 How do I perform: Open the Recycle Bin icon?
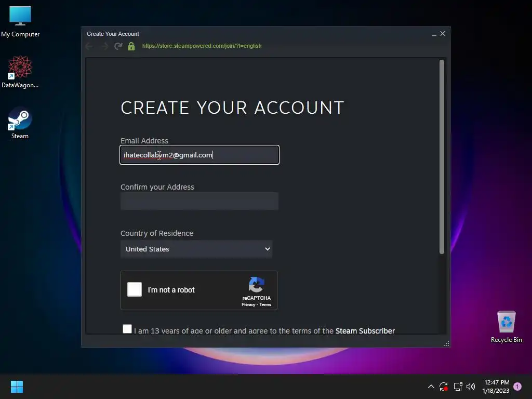point(506,326)
